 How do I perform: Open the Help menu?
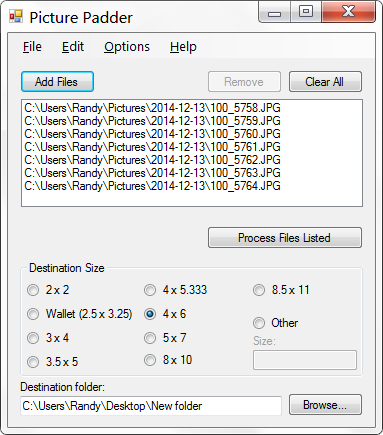coord(183,47)
